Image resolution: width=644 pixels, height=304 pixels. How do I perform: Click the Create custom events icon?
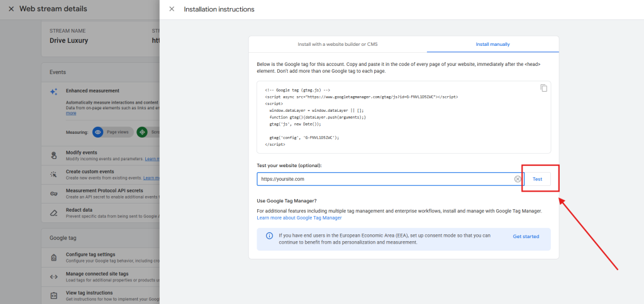click(54, 173)
